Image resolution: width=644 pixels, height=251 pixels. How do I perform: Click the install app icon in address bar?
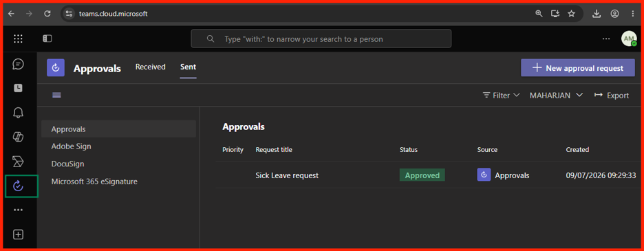(555, 14)
